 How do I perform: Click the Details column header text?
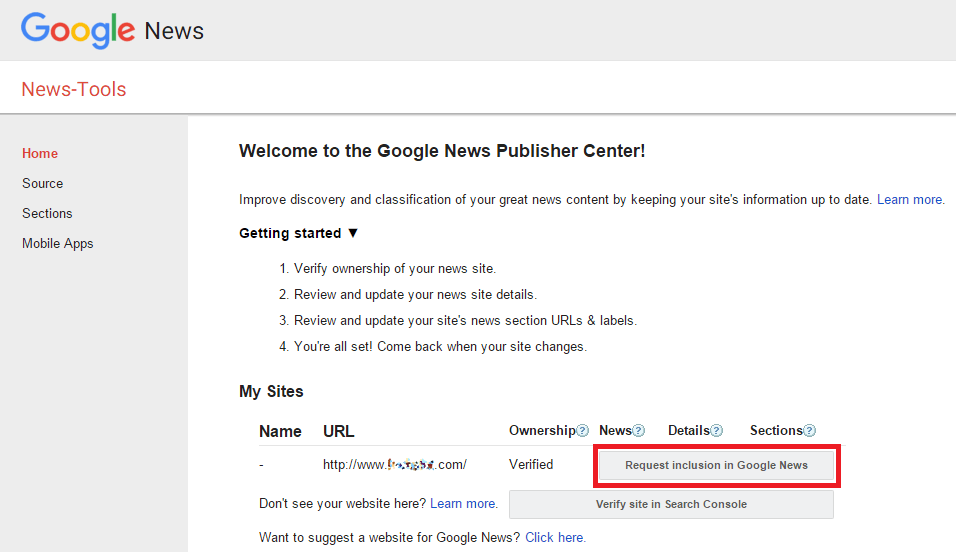tap(689, 431)
